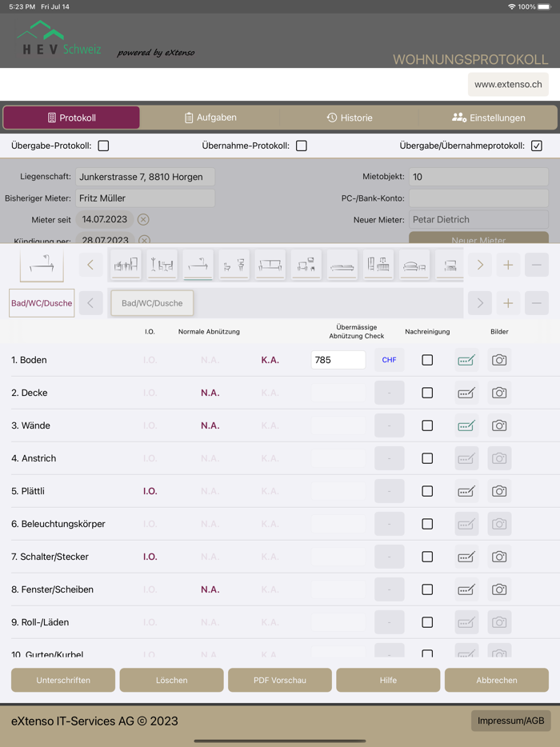Tick Nachreinigung for Decke

pos(427,393)
